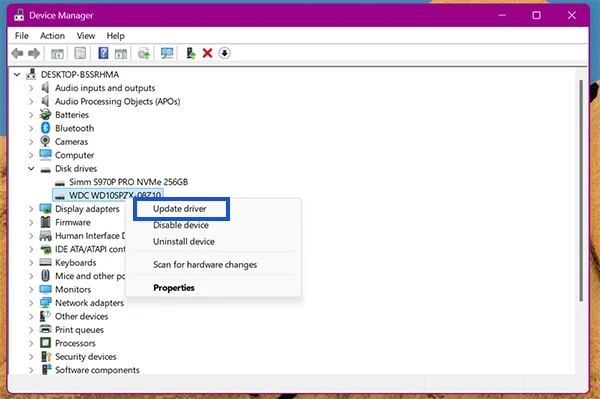600x399 pixels.
Task: Collapse the DESKTOP-B5SRHMA root node
Action: (x=17, y=75)
